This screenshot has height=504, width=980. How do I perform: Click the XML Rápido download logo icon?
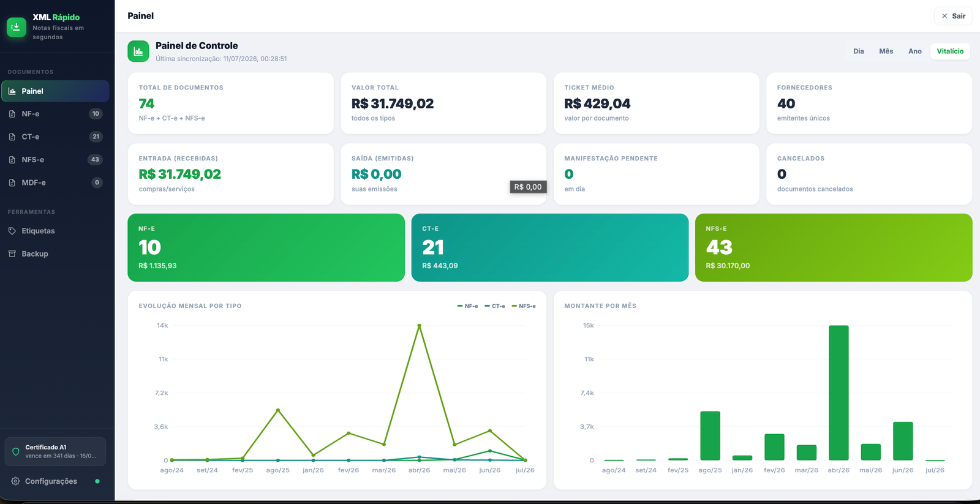pos(17,27)
